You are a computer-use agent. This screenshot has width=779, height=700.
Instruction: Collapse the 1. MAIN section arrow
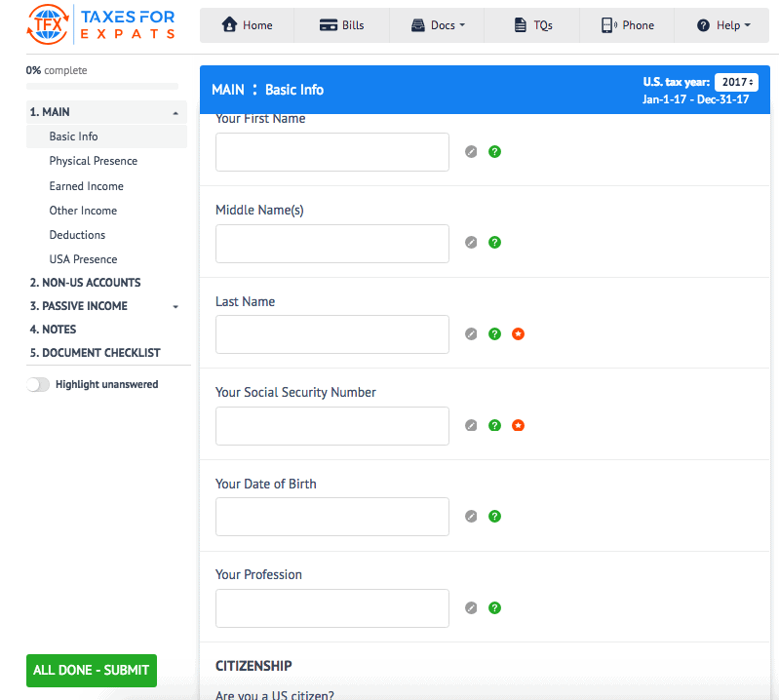point(175,113)
